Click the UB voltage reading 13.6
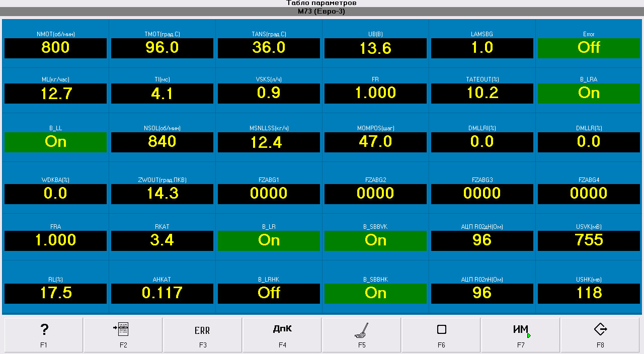The height and width of the screenshot is (354, 644). (x=375, y=48)
